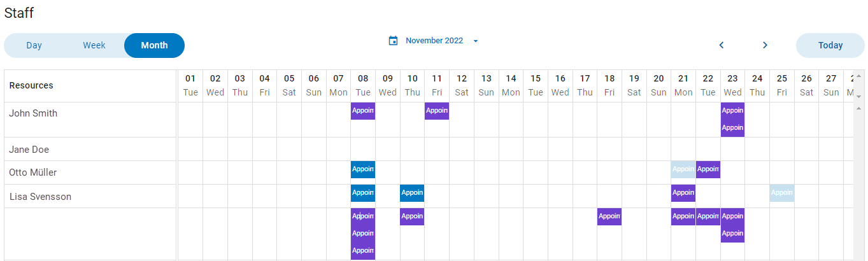This screenshot has height=261, width=868.
Task: Click the calendar icon beside November 2022
Action: click(393, 41)
